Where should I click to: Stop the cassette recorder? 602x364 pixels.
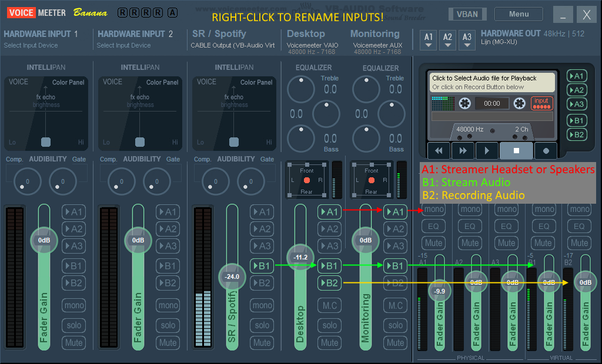point(516,151)
